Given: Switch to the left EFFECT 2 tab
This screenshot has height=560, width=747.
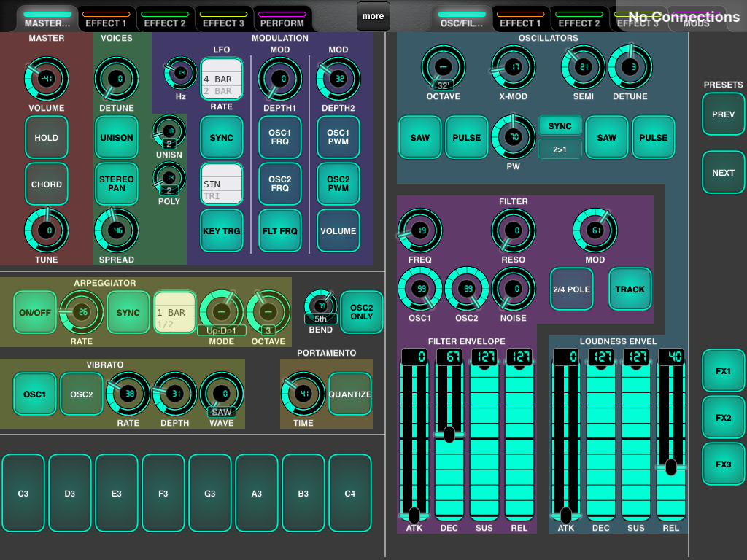Looking at the screenshot, I should 165,19.
